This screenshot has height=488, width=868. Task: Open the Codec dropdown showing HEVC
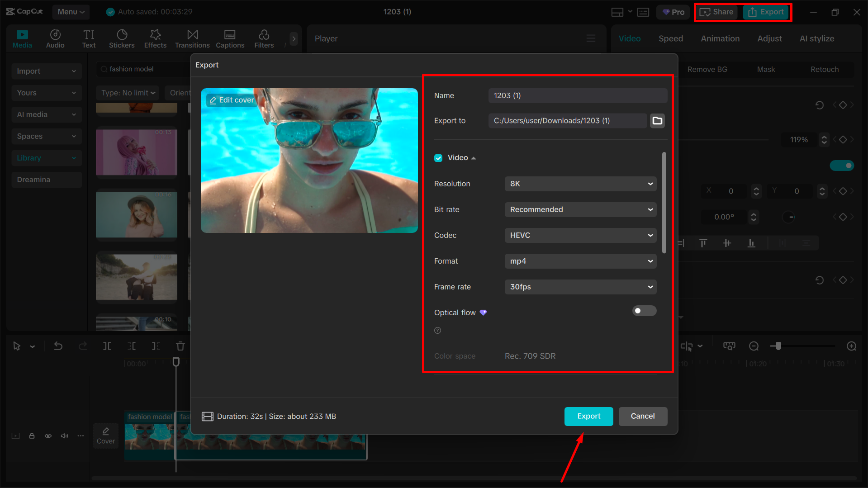pos(580,235)
